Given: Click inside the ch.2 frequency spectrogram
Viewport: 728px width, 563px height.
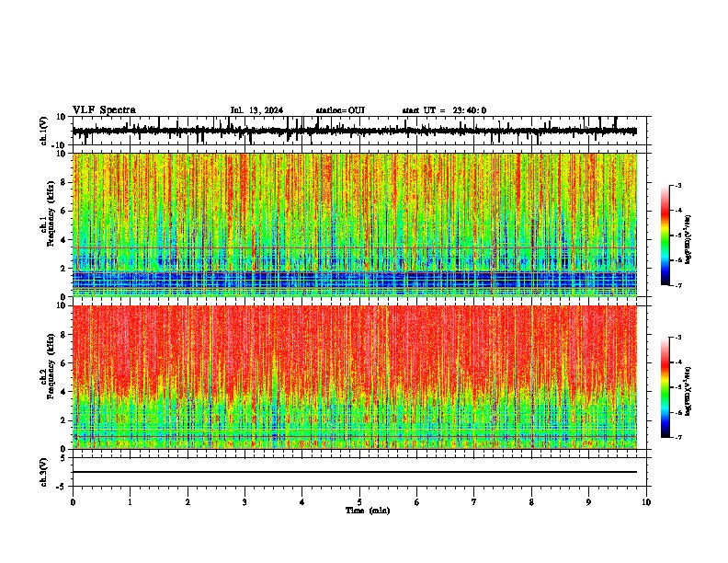Looking at the screenshot, I should (355, 377).
